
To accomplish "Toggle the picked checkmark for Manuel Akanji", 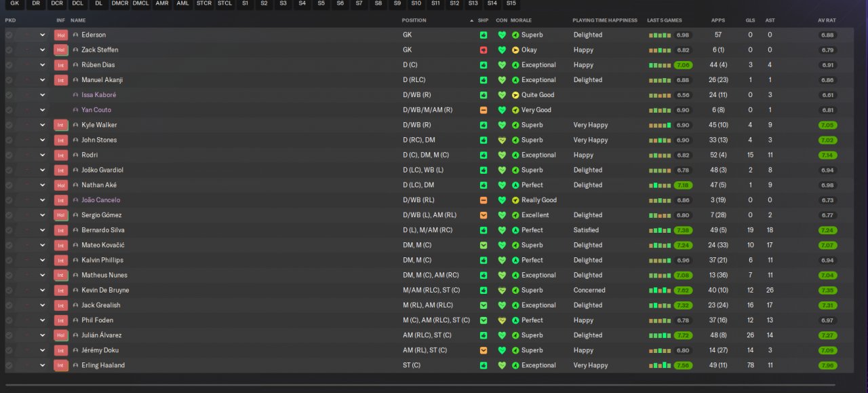I will (9, 80).
